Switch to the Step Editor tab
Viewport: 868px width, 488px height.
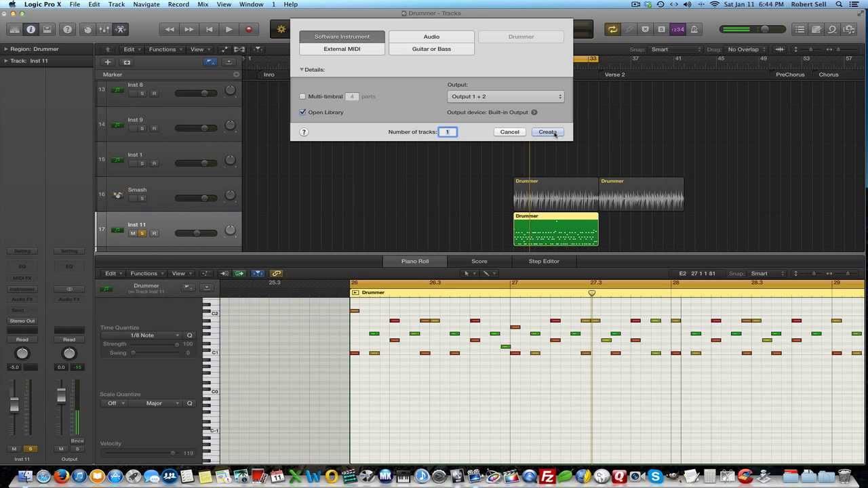pos(544,261)
